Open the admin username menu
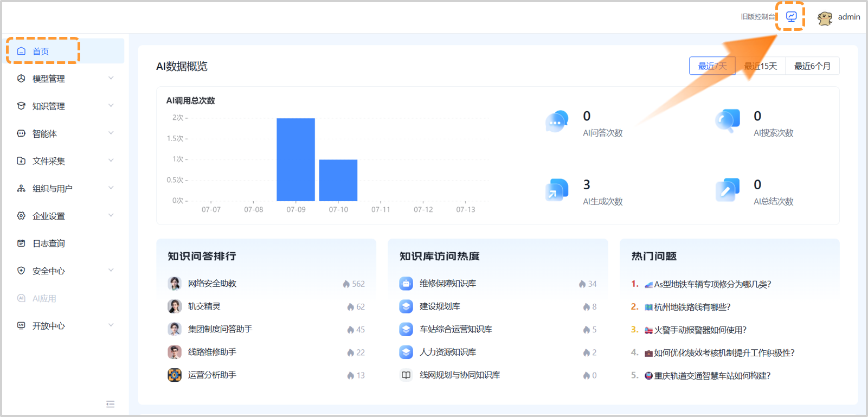 pos(849,17)
